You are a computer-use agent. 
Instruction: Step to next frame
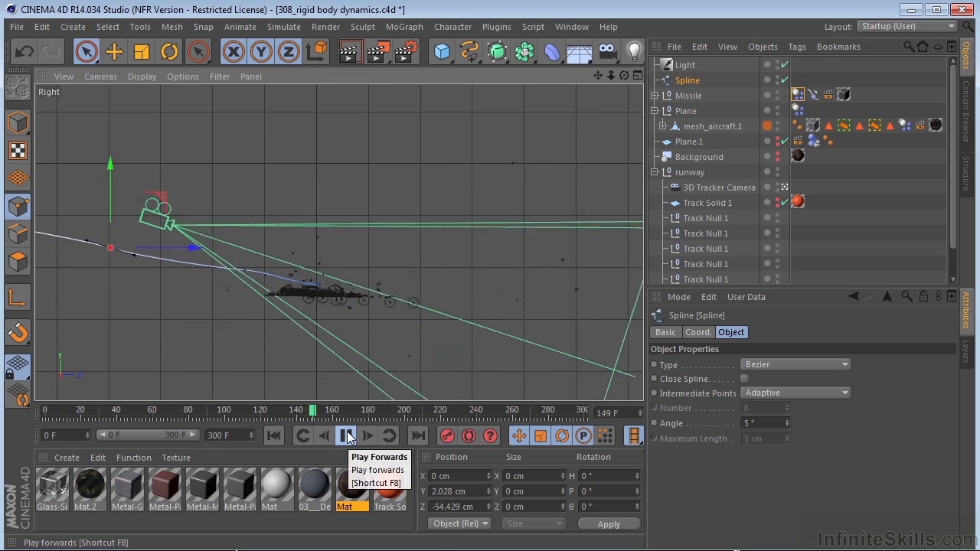click(x=368, y=435)
